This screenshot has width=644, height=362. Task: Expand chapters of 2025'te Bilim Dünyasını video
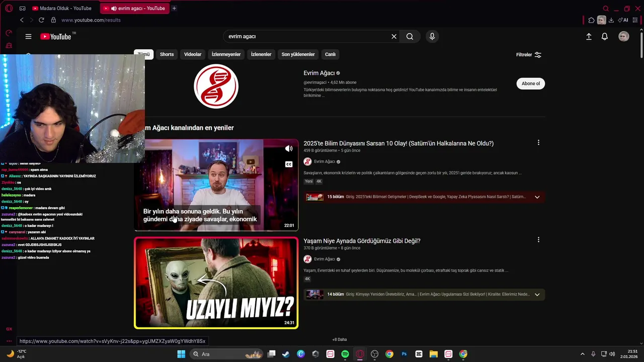[537, 197]
